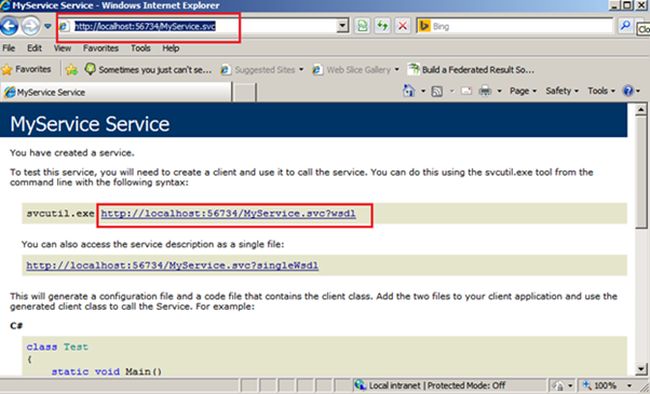Viewport: 650px width, 394px height.
Task: Open the MyService.svc?wsdl link
Action: pos(228,214)
